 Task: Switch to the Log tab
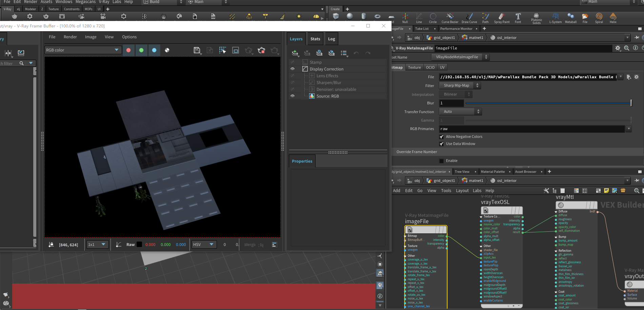[331, 39]
